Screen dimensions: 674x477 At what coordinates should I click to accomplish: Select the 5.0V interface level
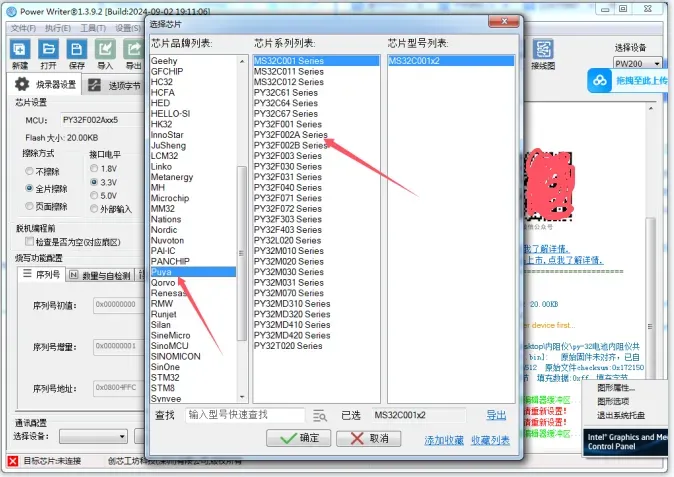94,196
